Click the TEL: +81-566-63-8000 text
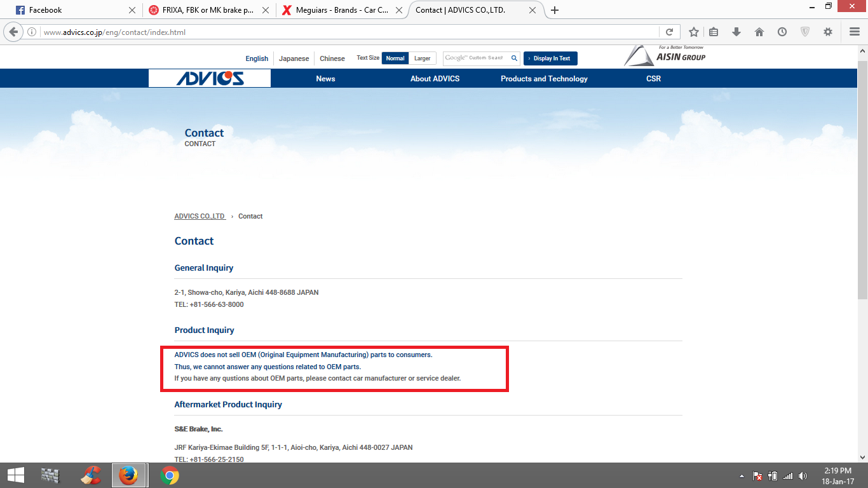Screen dimensions: 868x488 [x=209, y=304]
